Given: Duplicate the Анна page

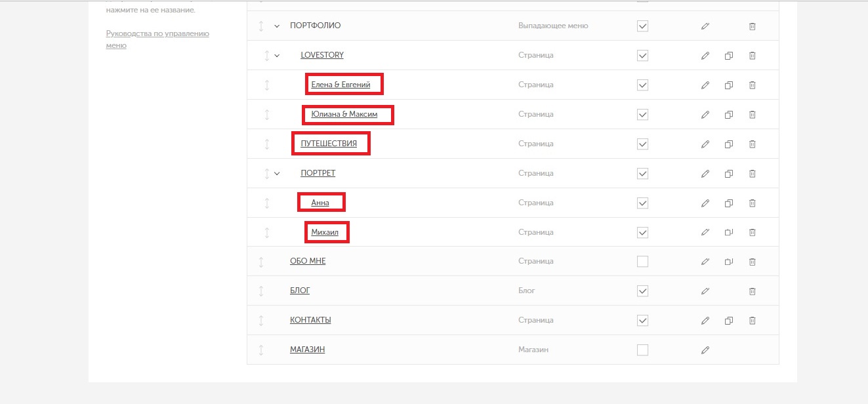Looking at the screenshot, I should (728, 203).
